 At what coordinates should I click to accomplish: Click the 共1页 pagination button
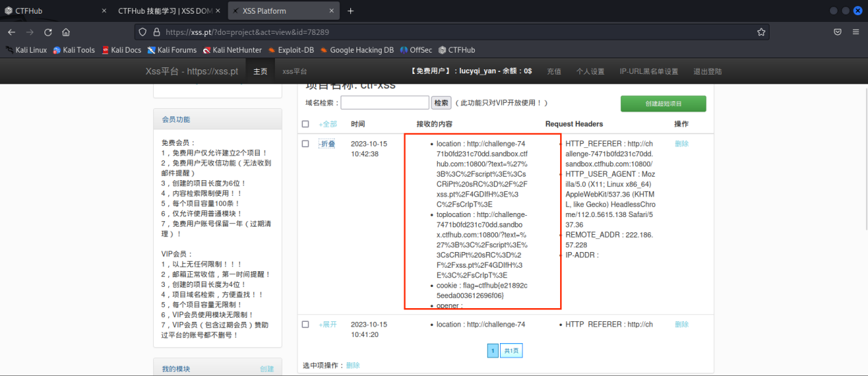click(x=511, y=351)
